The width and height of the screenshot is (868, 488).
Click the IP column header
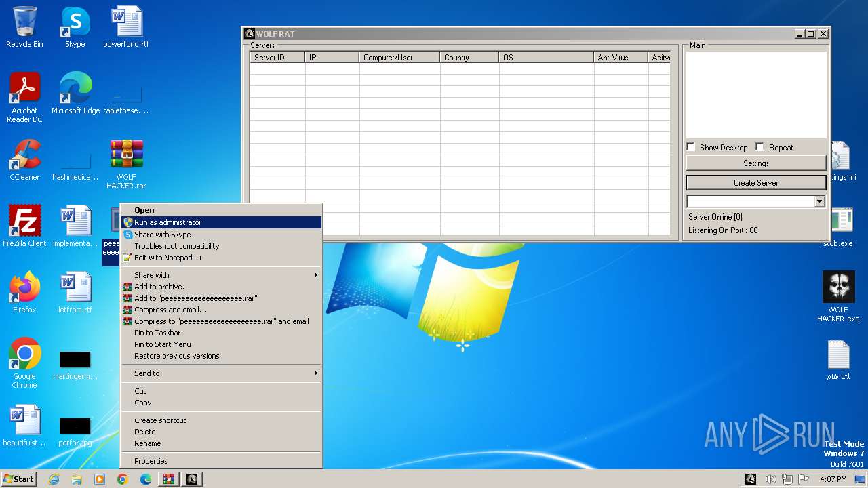pyautogui.click(x=332, y=58)
